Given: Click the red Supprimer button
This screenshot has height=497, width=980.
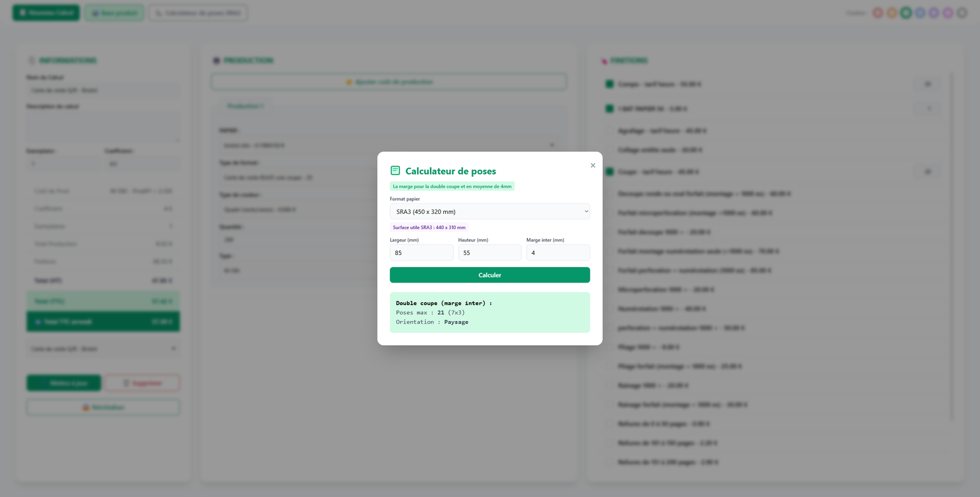Looking at the screenshot, I should (141, 383).
